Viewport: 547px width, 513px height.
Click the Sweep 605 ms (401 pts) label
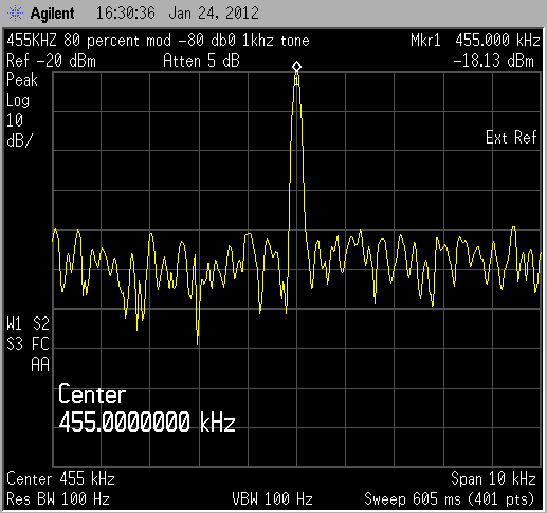(x=449, y=499)
